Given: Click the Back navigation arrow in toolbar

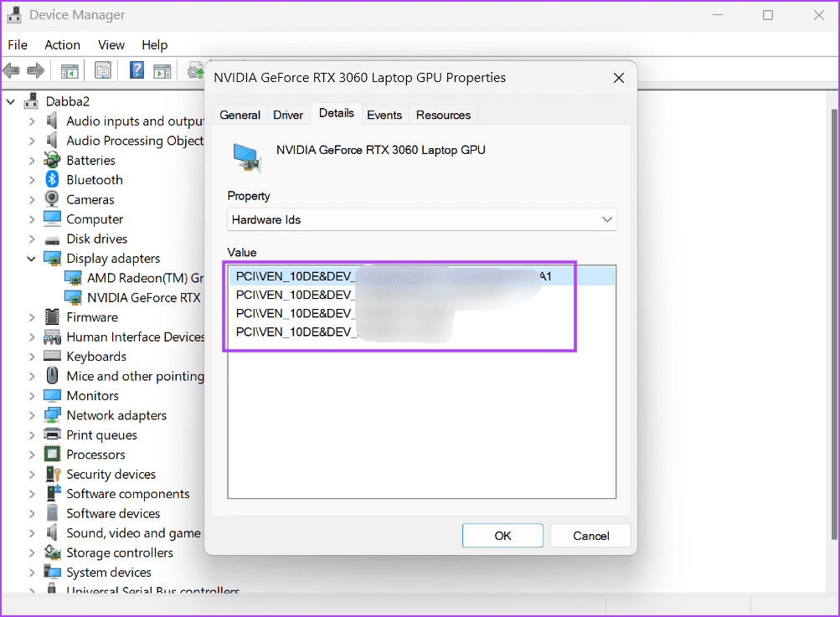Looking at the screenshot, I should click(x=11, y=69).
